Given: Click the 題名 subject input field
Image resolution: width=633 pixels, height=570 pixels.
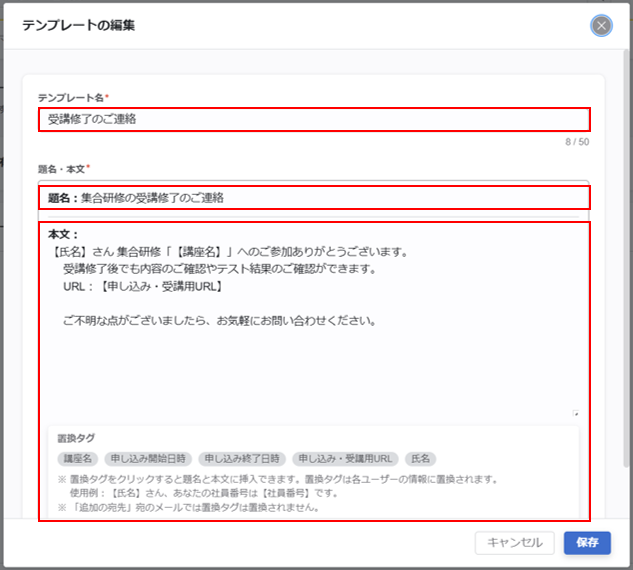Looking at the screenshot, I should click(314, 198).
